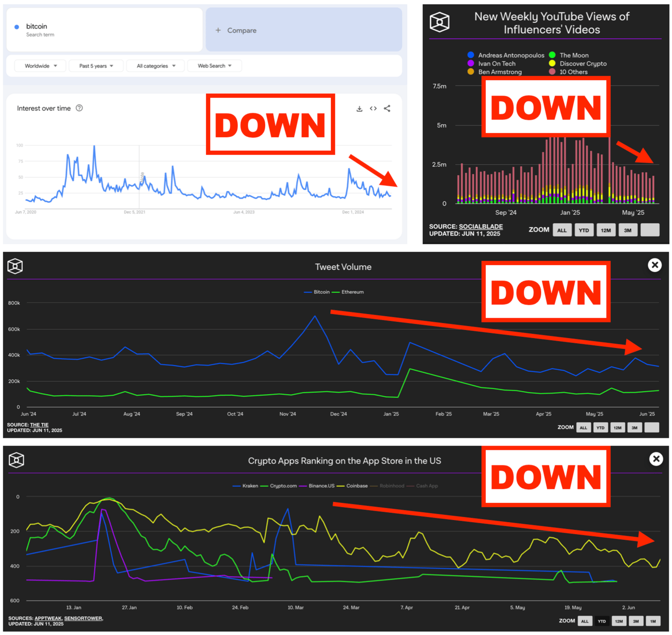672x635 pixels.
Task: Close the Tweet Volume chart panel
Action: (x=655, y=265)
